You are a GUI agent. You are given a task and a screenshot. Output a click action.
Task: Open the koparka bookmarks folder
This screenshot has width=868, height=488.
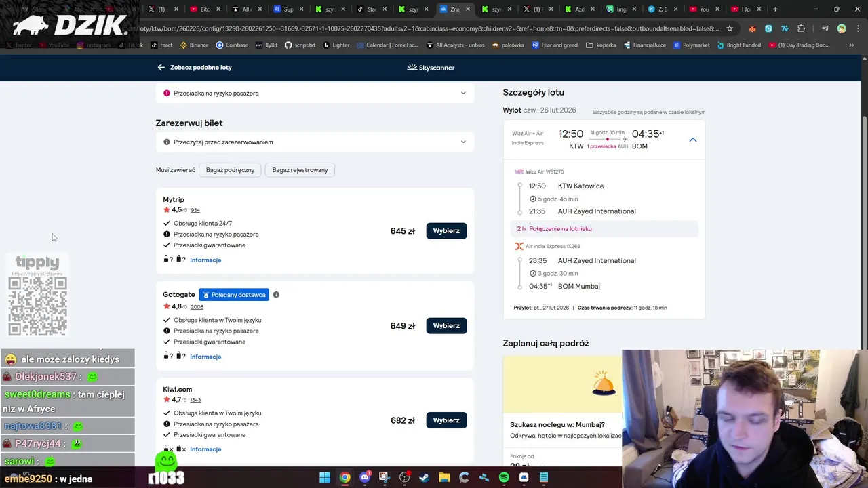[601, 45]
